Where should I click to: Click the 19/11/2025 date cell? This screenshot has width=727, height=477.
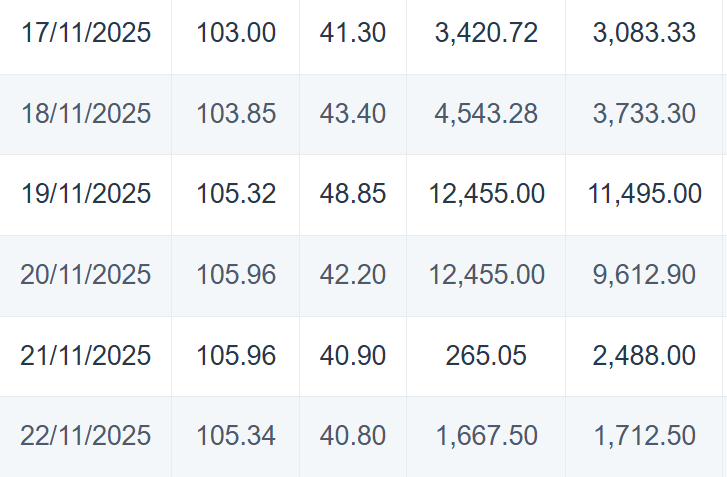pyautogui.click(x=86, y=194)
